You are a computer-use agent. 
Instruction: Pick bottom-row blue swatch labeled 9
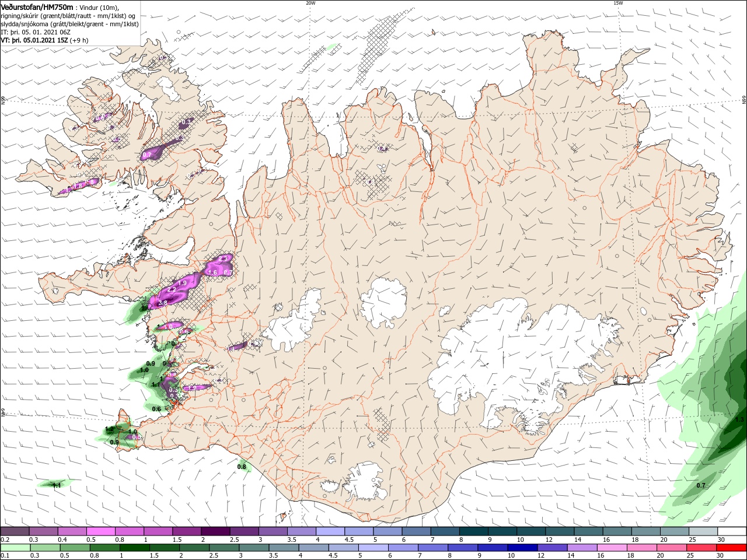493,548
